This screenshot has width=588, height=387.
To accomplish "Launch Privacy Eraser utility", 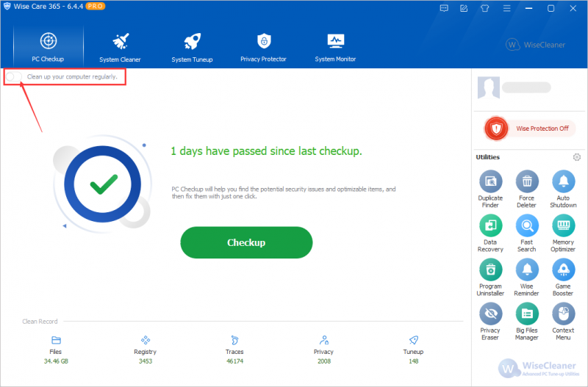I will (x=490, y=322).
